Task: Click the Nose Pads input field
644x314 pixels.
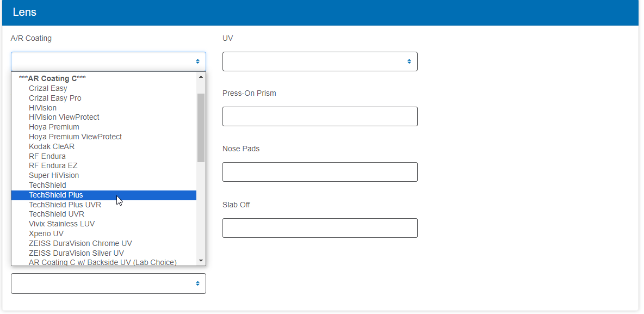Action: 320,172
